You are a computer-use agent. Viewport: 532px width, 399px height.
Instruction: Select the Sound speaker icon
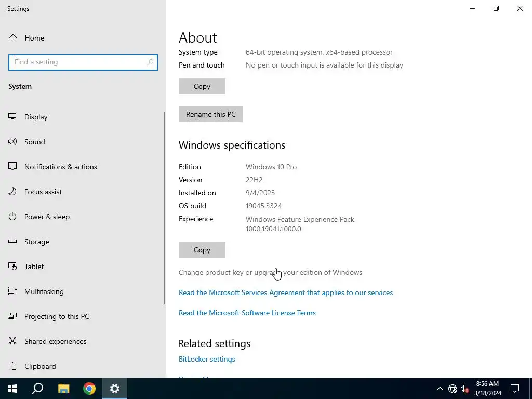[x=12, y=141]
